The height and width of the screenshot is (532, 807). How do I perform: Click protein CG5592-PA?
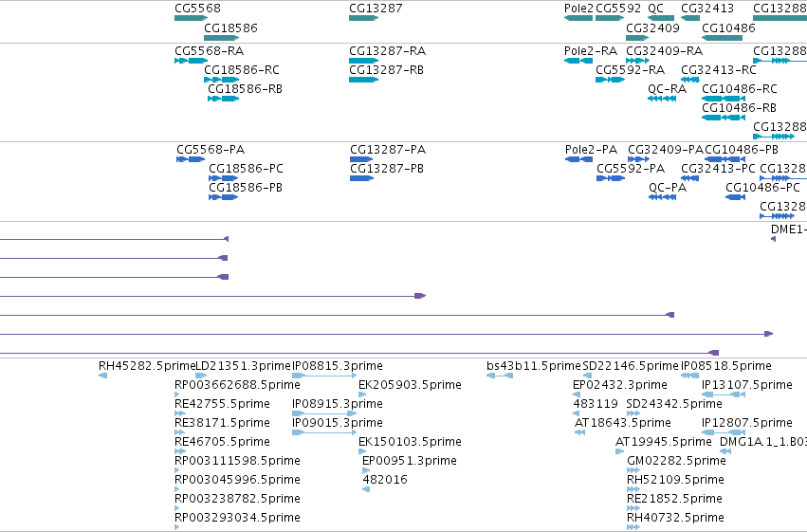point(611,178)
